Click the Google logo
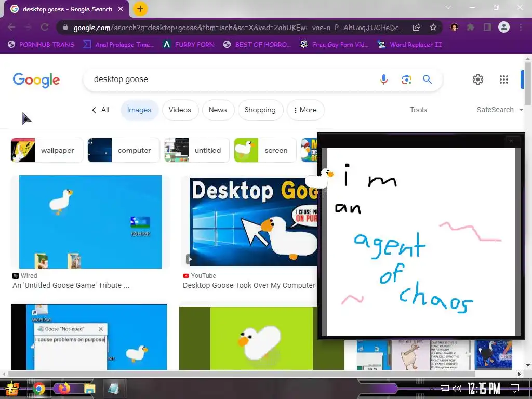532x399 pixels. [36, 80]
